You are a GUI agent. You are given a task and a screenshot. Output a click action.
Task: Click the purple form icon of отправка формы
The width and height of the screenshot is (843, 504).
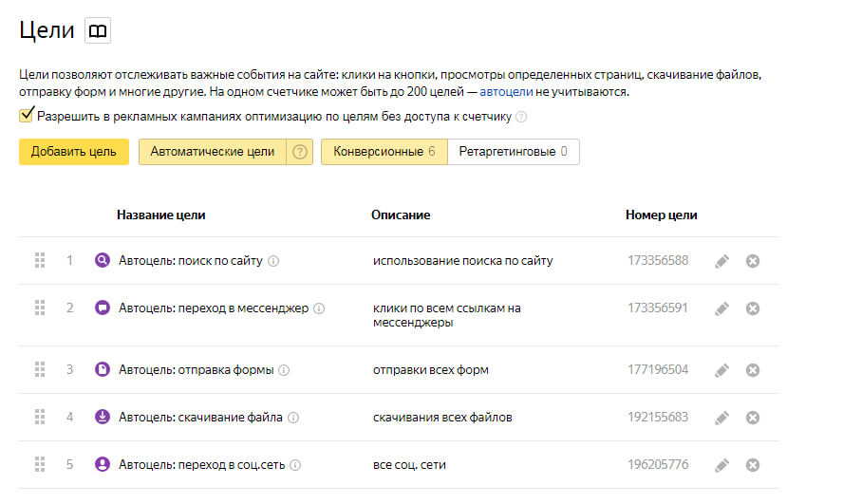click(103, 369)
